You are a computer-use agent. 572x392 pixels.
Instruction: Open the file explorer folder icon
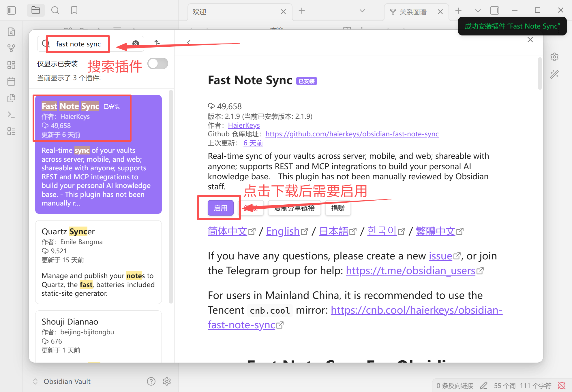[x=36, y=10]
